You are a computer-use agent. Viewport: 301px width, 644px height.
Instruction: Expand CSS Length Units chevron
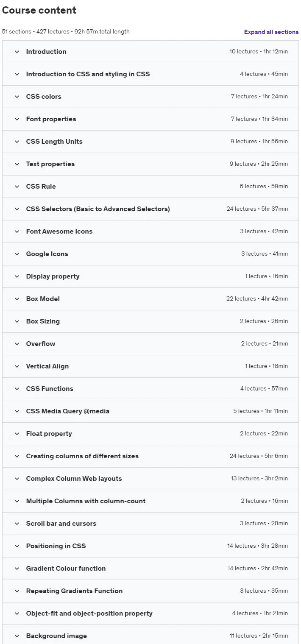(17, 142)
